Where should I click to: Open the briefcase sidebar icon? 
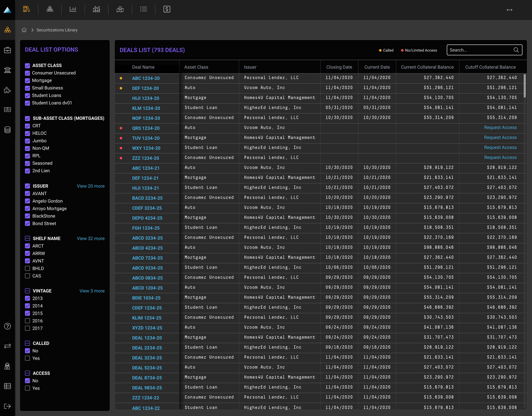(7, 50)
